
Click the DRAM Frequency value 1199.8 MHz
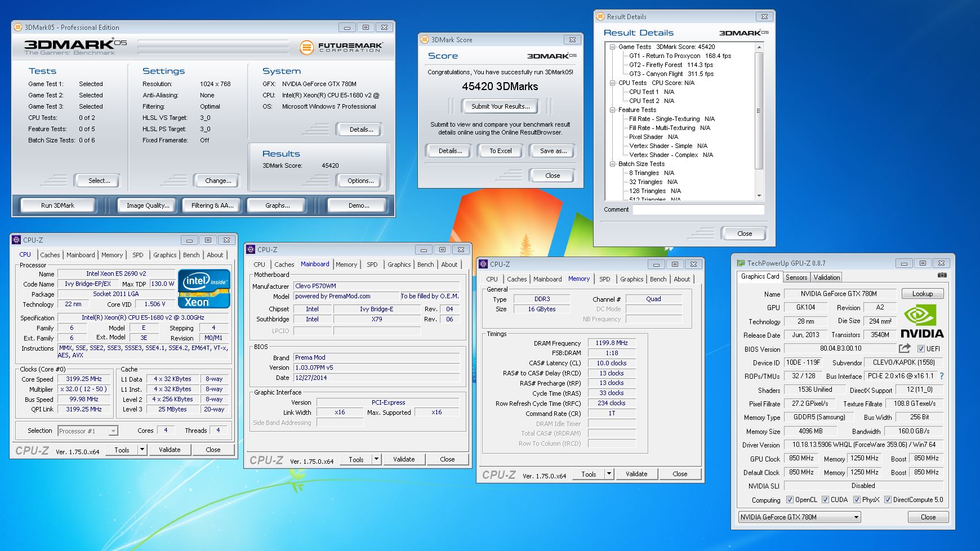[x=611, y=343]
